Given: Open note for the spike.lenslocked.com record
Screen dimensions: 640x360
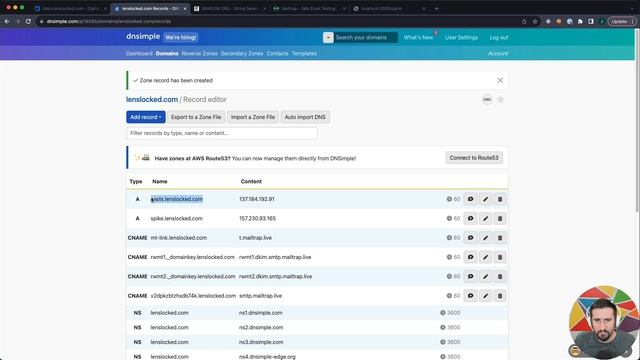Looking at the screenshot, I should (471, 218).
